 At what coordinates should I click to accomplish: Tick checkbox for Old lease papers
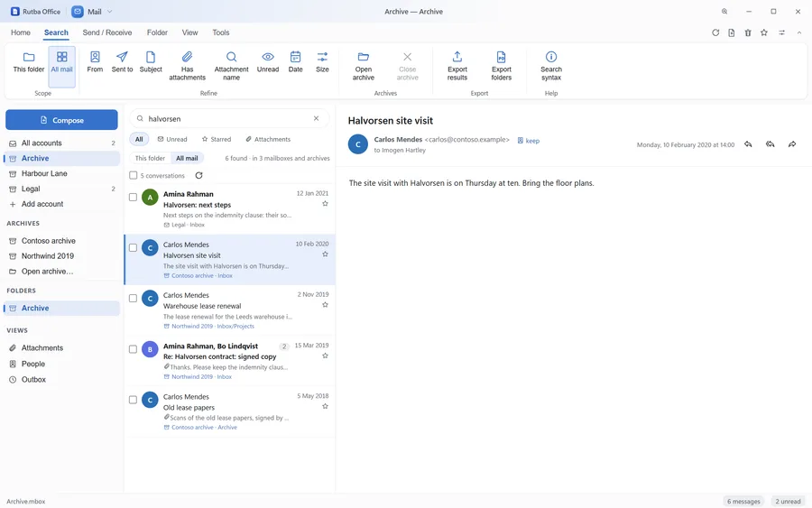pos(134,401)
